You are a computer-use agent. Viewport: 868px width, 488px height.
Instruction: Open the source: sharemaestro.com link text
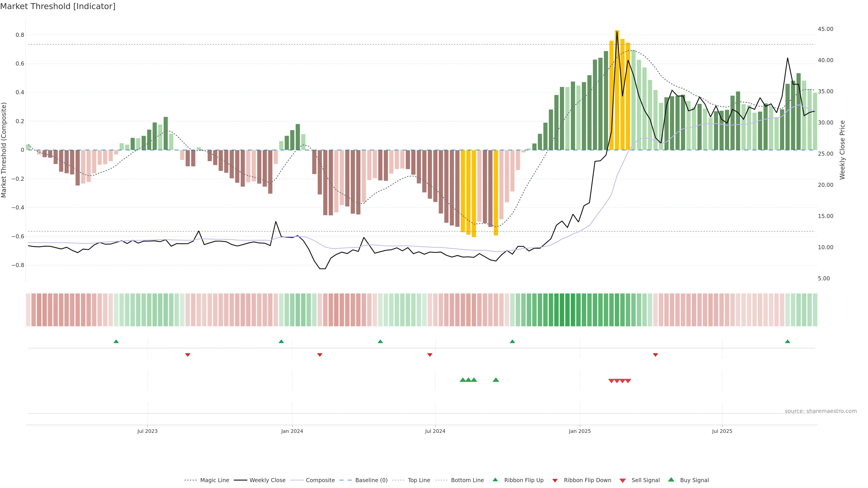click(x=821, y=411)
